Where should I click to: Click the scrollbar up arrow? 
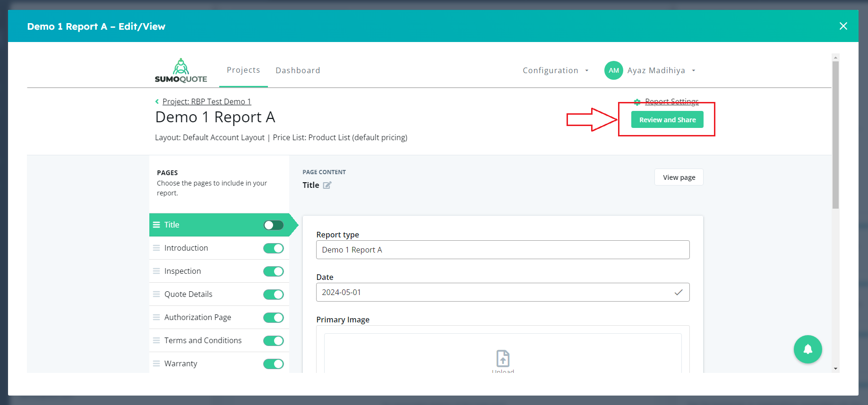835,58
